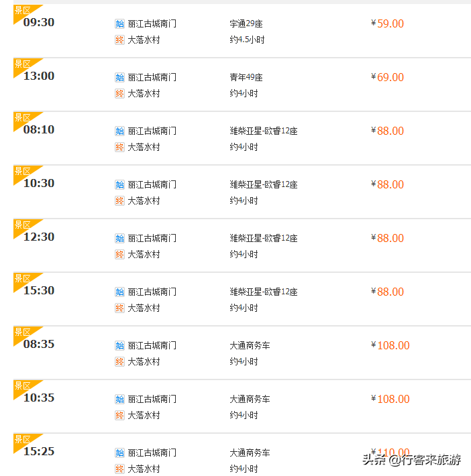Click 青年49座 vehicle type
Image resolution: width=471 pixels, height=476 pixels.
click(x=246, y=77)
